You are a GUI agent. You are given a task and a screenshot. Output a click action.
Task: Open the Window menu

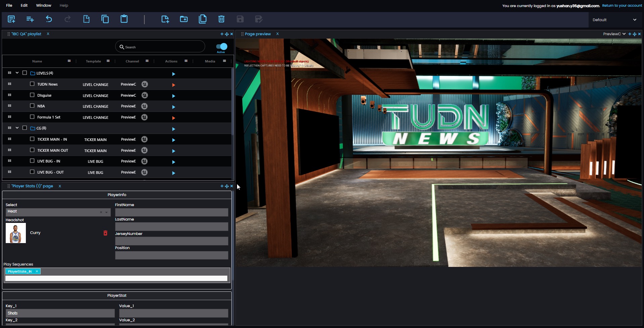click(44, 5)
